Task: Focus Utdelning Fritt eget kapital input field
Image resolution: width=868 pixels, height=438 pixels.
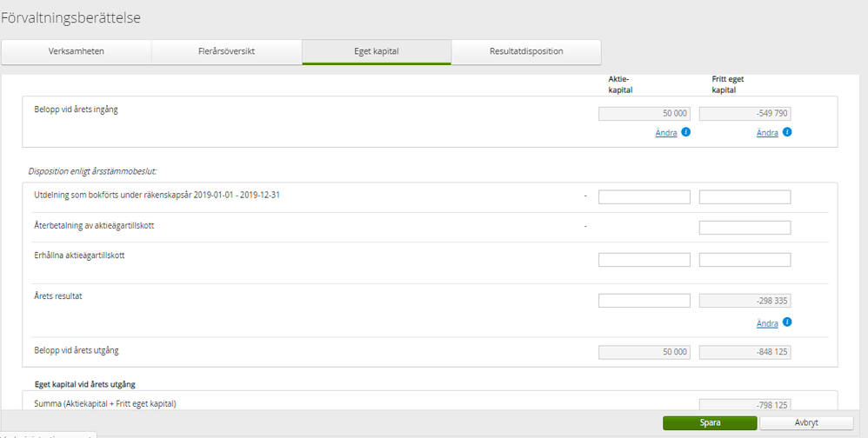Action: [744, 197]
